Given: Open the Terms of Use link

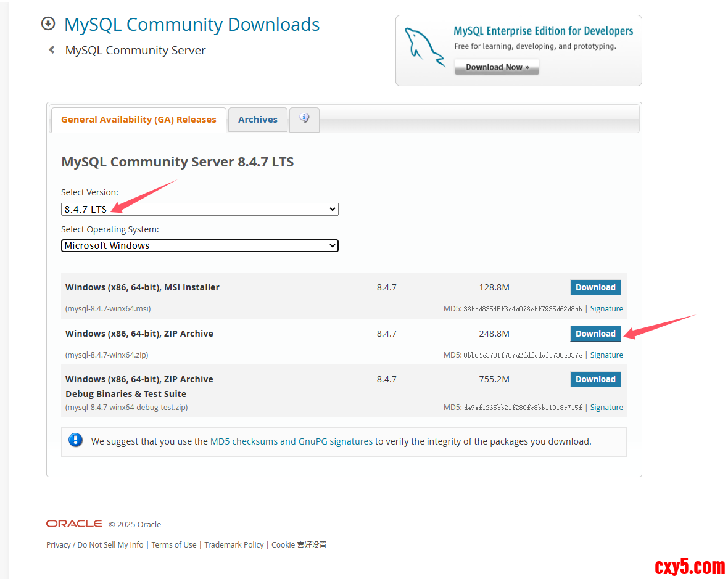Looking at the screenshot, I should pos(173,544).
